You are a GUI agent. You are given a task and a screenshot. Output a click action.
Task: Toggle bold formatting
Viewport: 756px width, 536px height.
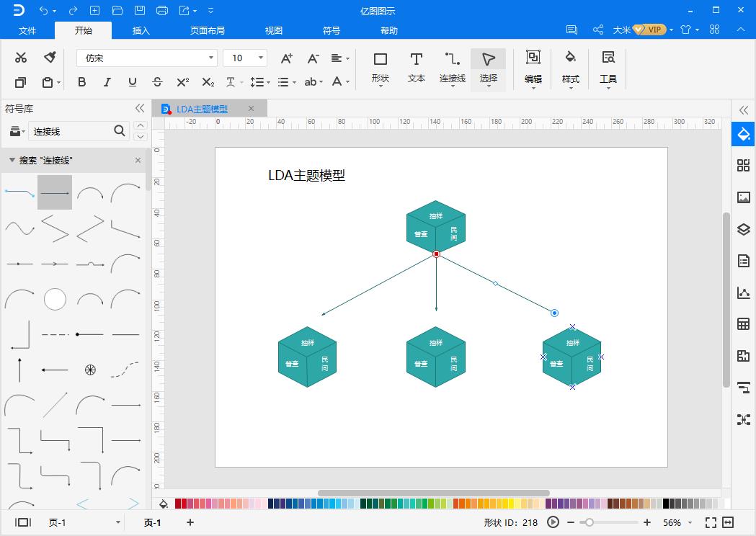[81, 82]
